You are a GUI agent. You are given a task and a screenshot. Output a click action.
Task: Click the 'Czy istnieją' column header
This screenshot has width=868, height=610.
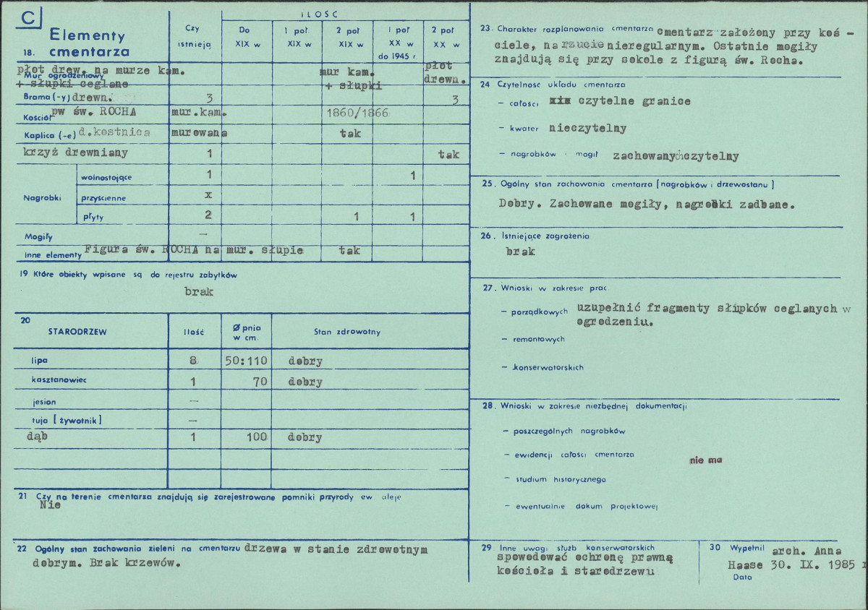194,36
